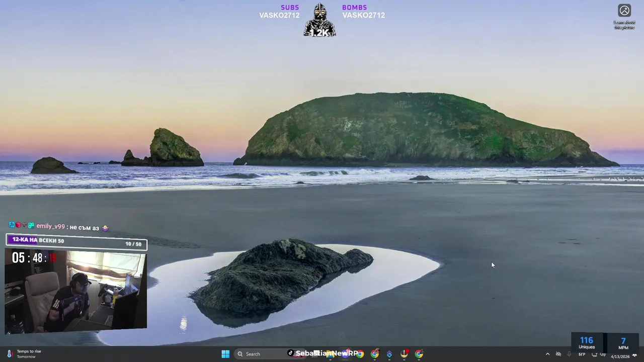Open the notification center icon
644x362 pixels.
(x=634, y=355)
